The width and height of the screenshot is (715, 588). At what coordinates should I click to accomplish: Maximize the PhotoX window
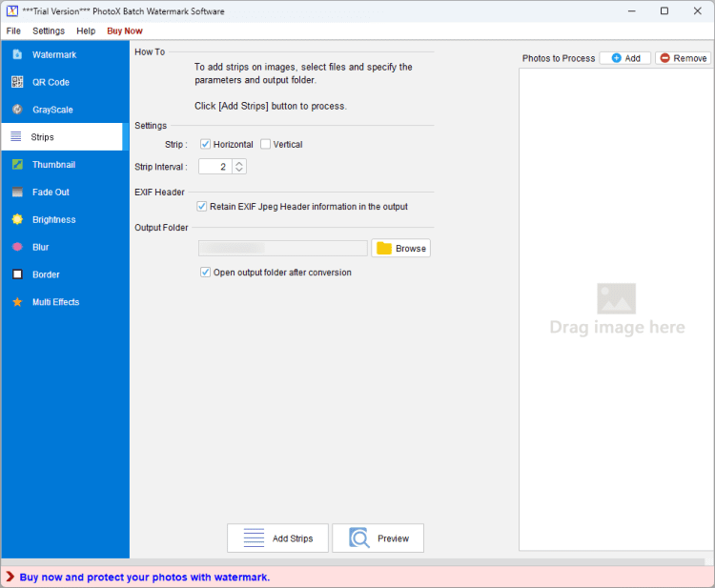[x=664, y=10]
